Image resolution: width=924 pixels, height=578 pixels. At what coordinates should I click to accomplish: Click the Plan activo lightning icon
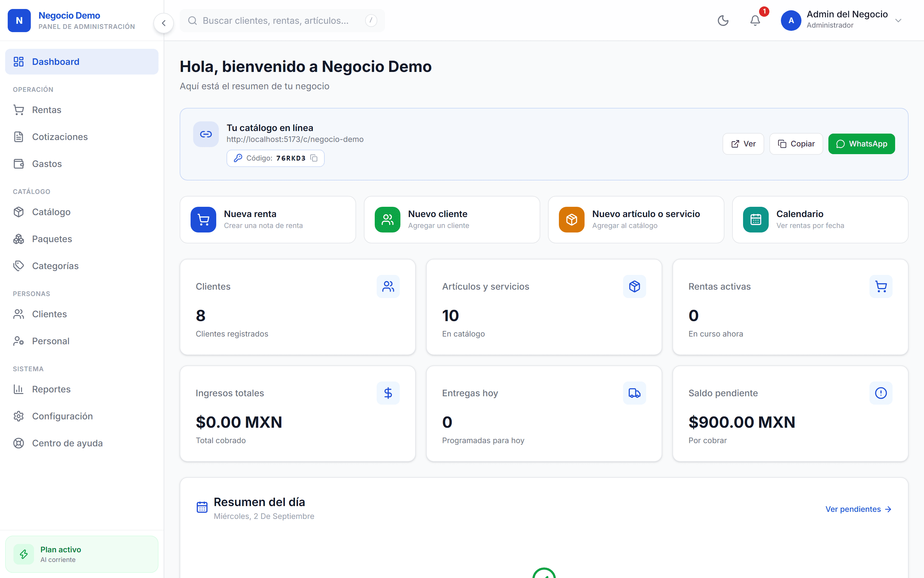coord(24,554)
